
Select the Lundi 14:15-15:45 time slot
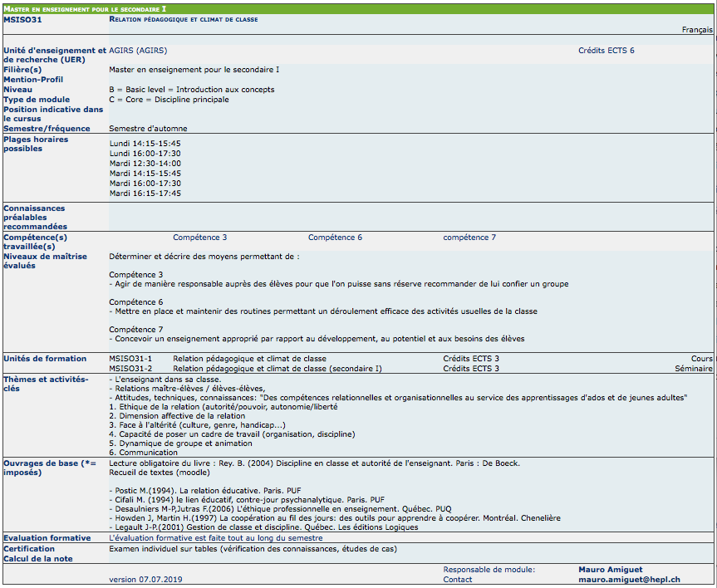click(x=145, y=144)
